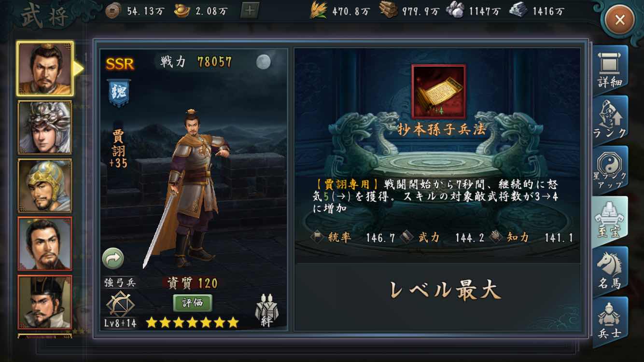Image resolution: width=644 pixels, height=362 pixels.
Task: Toggle the moon icon beside 戦力
Action: click(x=263, y=61)
